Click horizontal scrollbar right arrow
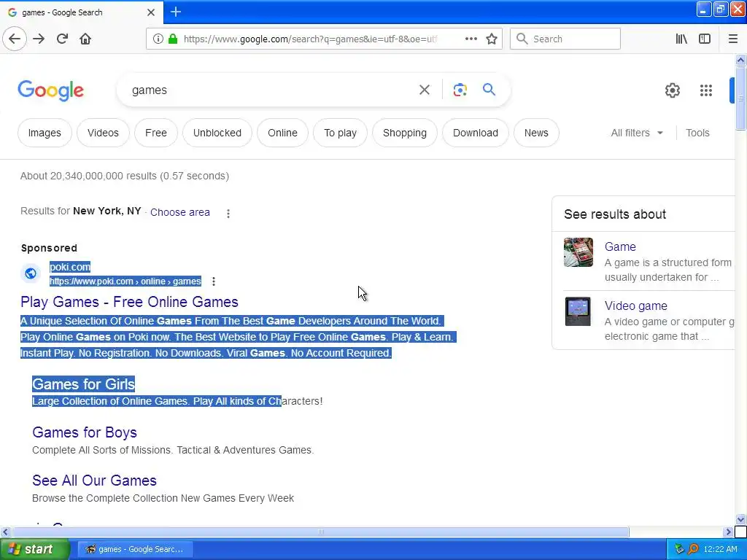The height and width of the screenshot is (560, 747). (x=728, y=532)
